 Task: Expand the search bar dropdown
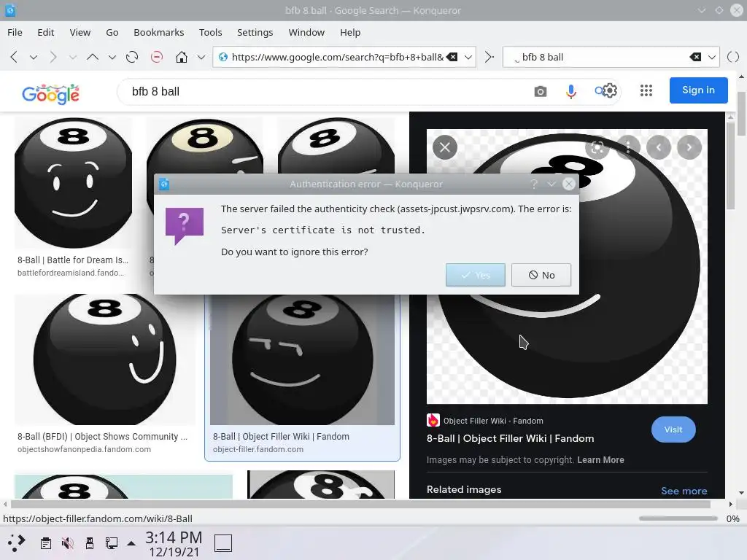[712, 57]
